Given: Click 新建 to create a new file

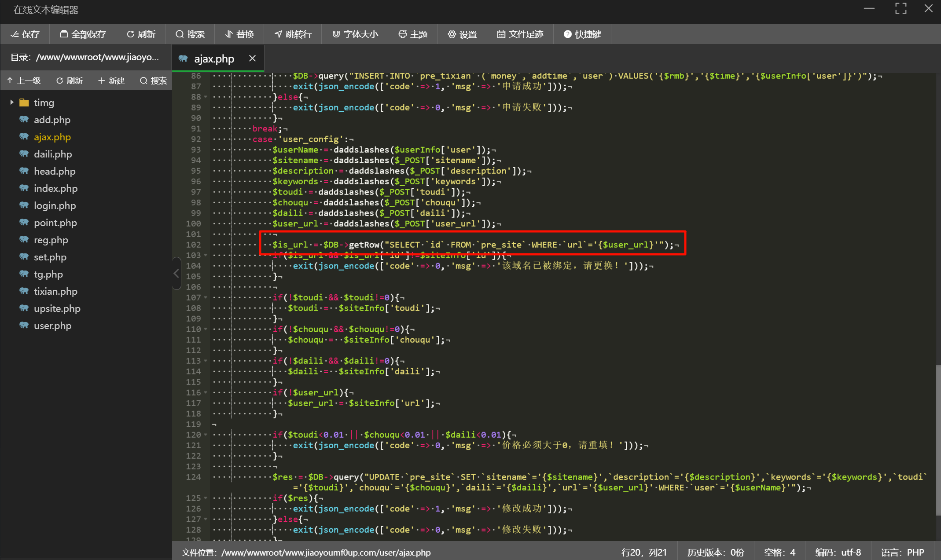Looking at the screenshot, I should point(111,81).
